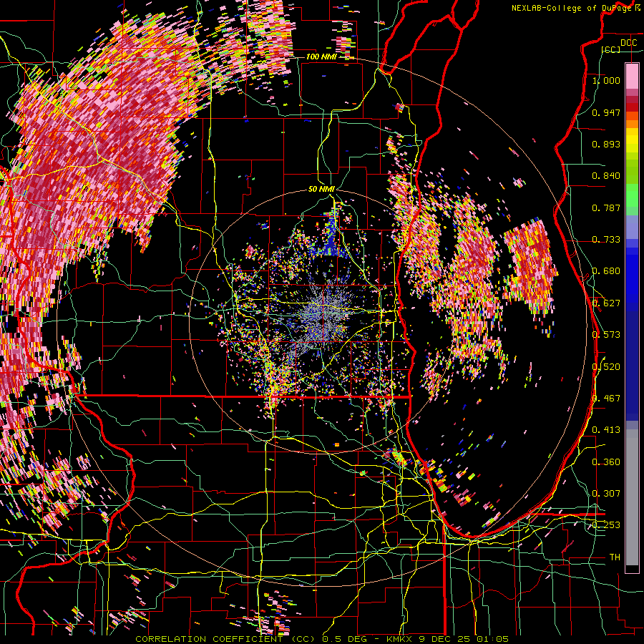The width and height of the screenshot is (644, 644).
Task: Click the 0.520 scale value
Action: point(606,366)
